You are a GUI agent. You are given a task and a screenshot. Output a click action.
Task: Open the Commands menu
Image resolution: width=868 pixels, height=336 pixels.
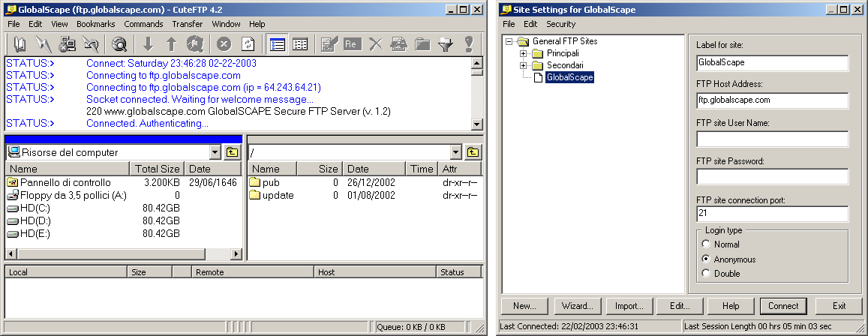[x=143, y=24]
